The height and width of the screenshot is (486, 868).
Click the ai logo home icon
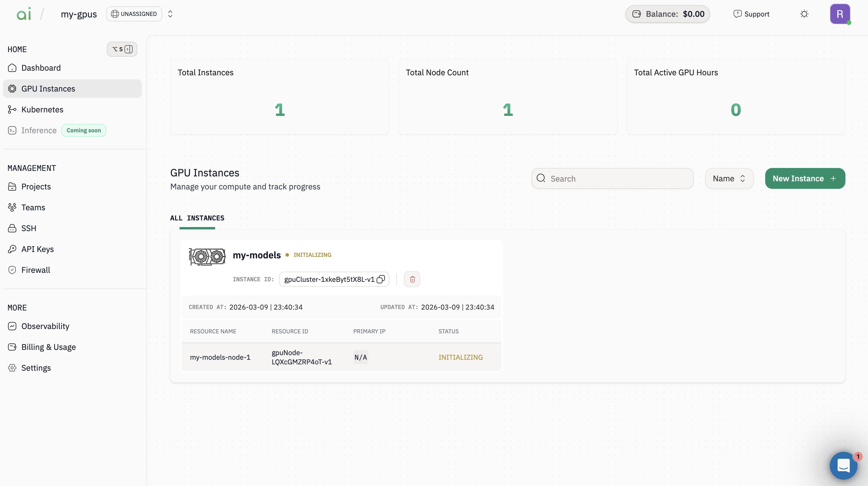[x=24, y=14]
